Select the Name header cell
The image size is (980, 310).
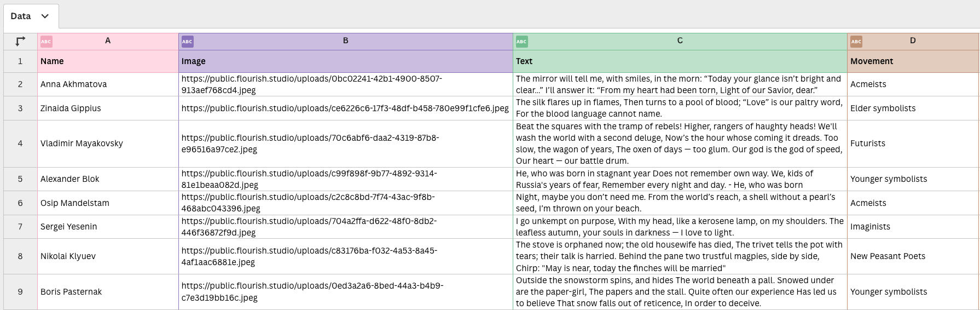coord(108,61)
